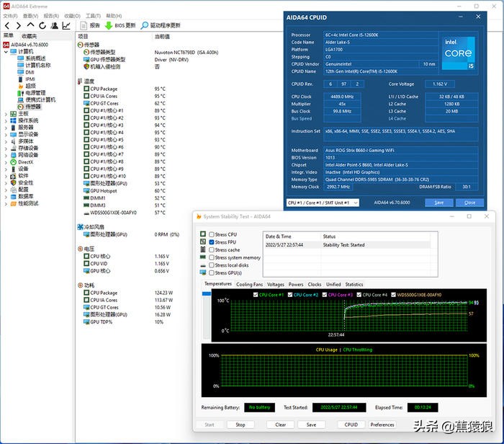Image resolution: width=504 pixels, height=444 pixels.
Task: Open the graph chart toolbar icon
Action: click(66, 25)
